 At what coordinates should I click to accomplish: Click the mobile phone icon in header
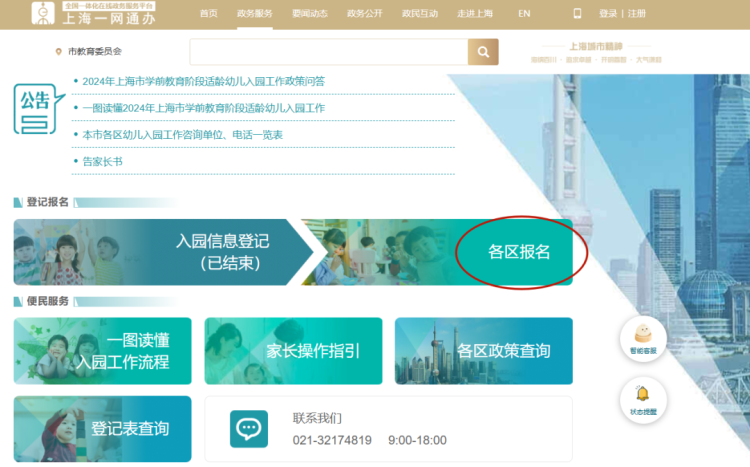point(577,13)
